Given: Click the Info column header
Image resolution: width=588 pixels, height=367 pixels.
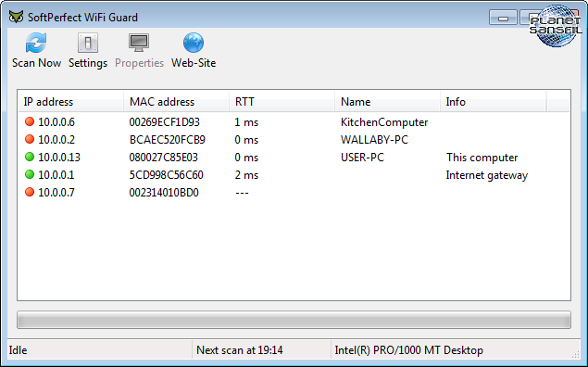Looking at the screenshot, I should [x=493, y=102].
